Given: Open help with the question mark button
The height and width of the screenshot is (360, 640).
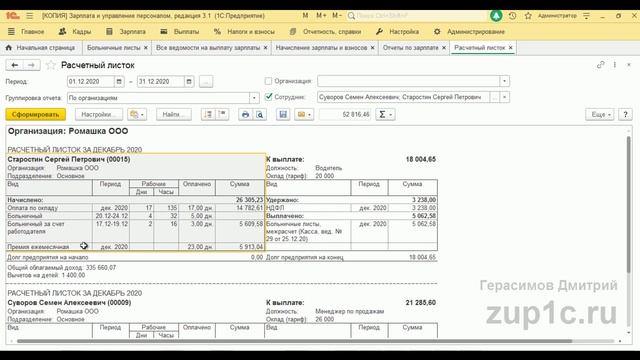Looking at the screenshot, I should [x=625, y=115].
